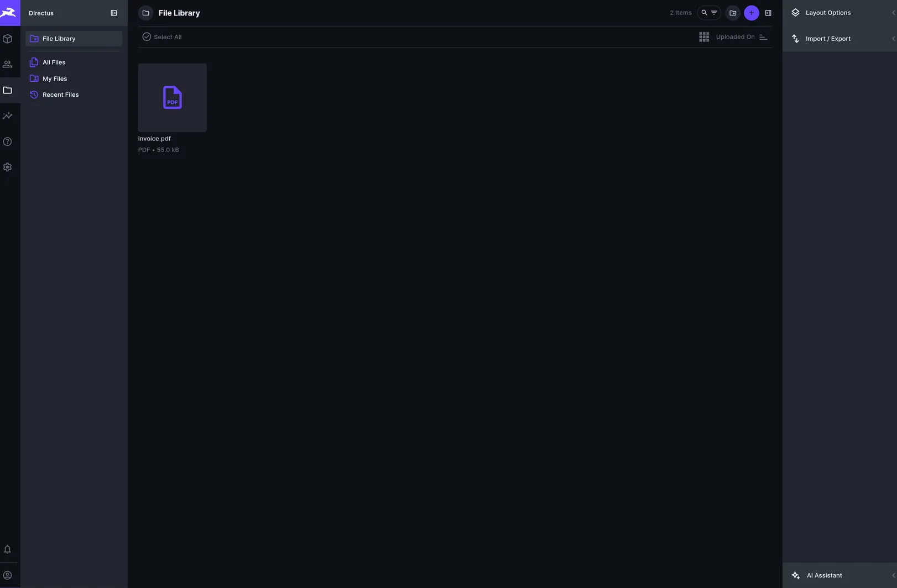Click the invoice.pdf file name
Viewport: 897px width, 588px height.
point(154,139)
